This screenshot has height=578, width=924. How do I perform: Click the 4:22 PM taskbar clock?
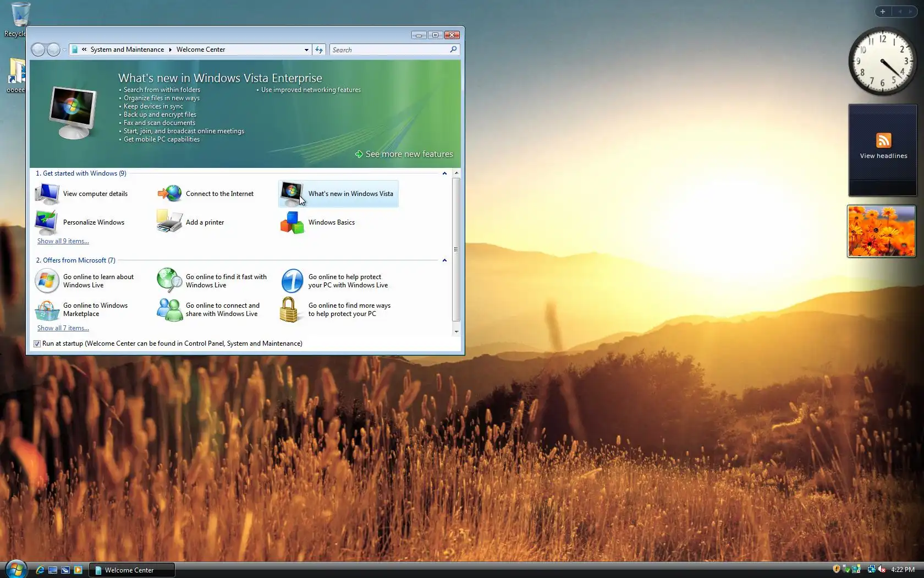(903, 570)
